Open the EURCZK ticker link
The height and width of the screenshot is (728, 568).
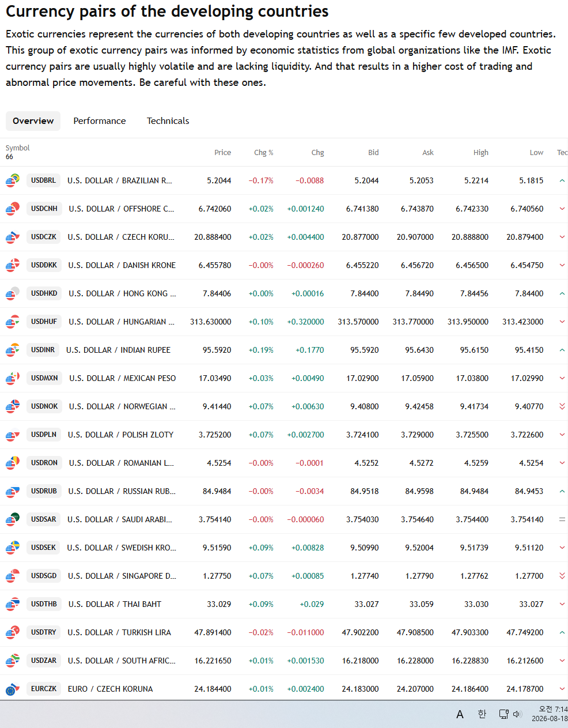[x=44, y=689]
